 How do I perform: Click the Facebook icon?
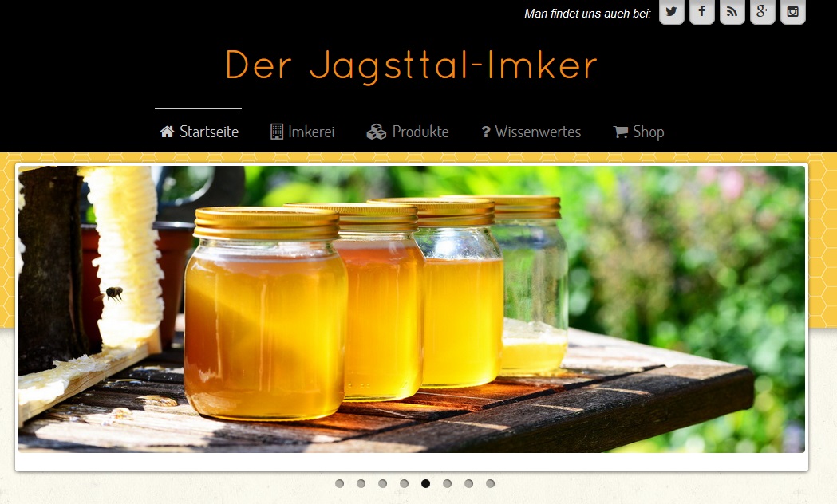pos(701,13)
